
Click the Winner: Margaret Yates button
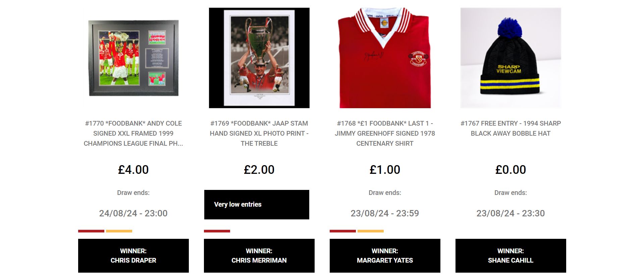(385, 256)
